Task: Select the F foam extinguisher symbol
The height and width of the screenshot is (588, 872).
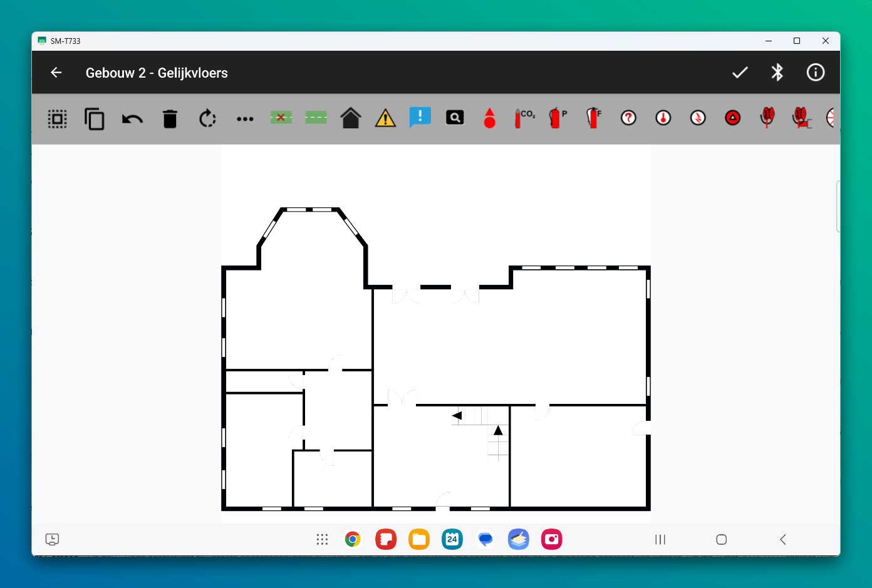Action: (x=593, y=118)
